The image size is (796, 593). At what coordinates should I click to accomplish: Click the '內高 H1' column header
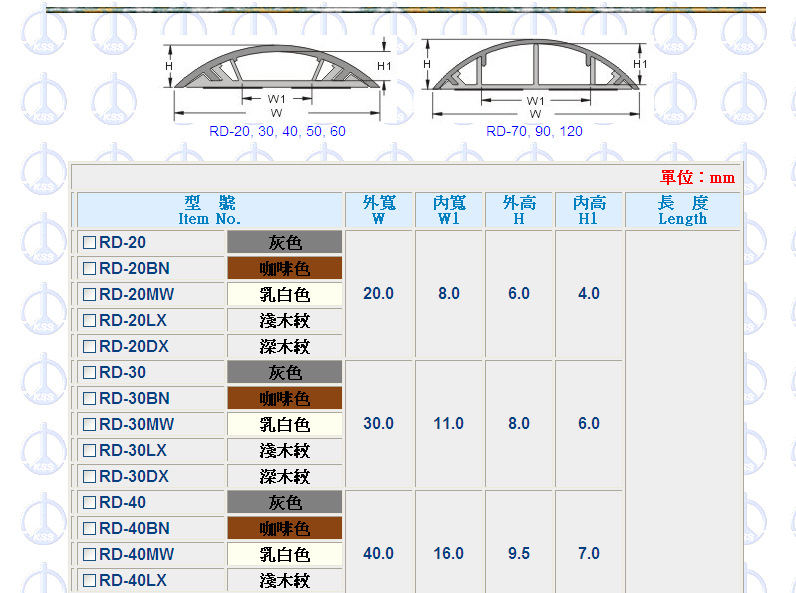(589, 210)
